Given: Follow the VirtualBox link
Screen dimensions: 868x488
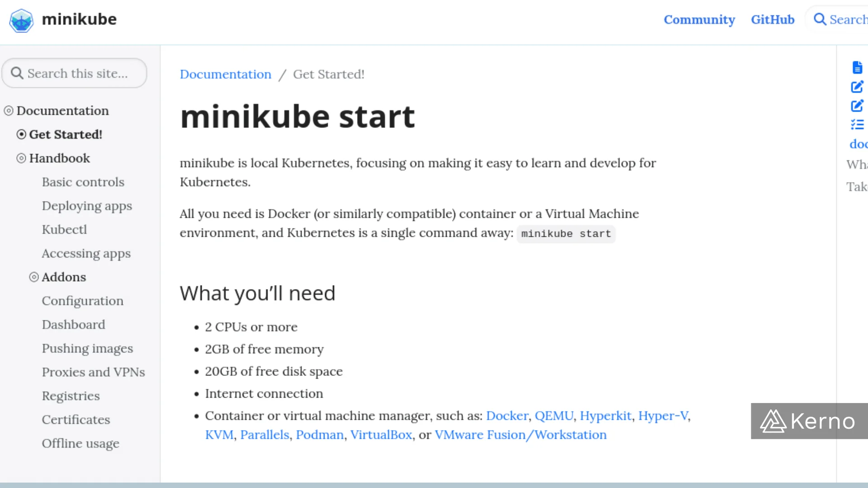Looking at the screenshot, I should tap(381, 435).
